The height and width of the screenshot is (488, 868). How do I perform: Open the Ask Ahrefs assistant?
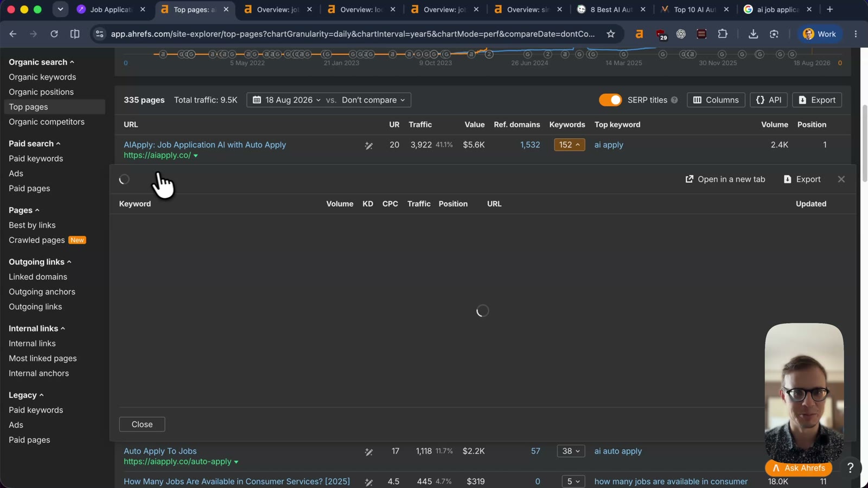pos(799,468)
